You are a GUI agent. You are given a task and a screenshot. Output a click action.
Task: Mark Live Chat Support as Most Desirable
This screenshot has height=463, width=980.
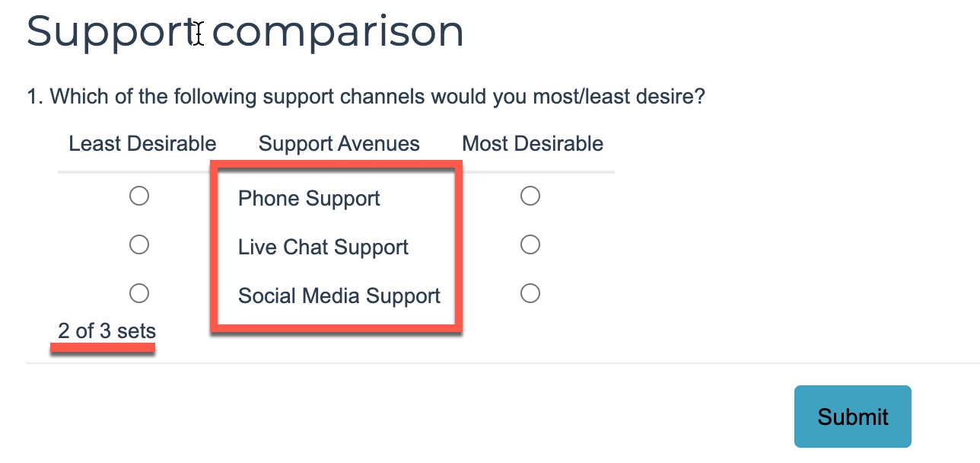tap(530, 244)
